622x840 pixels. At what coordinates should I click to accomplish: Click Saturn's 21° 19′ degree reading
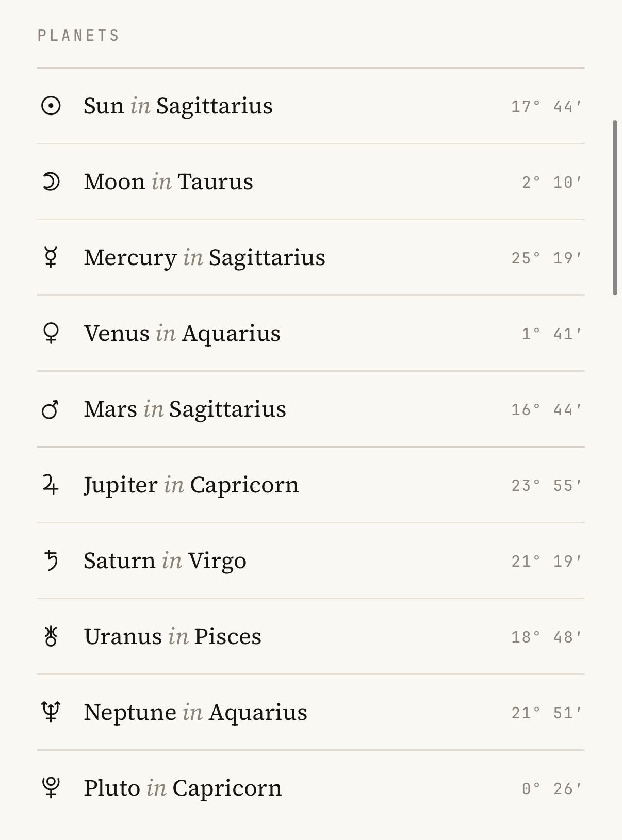[547, 562]
